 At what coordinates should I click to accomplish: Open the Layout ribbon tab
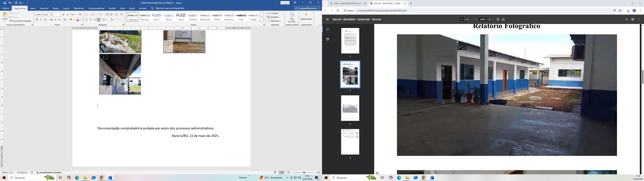click(66, 9)
